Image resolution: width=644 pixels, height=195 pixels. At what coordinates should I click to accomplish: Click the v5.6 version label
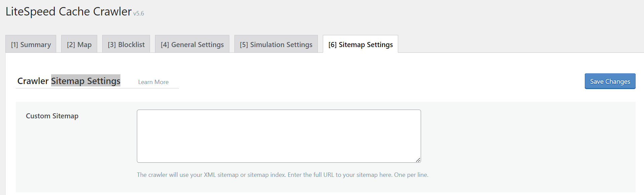139,13
